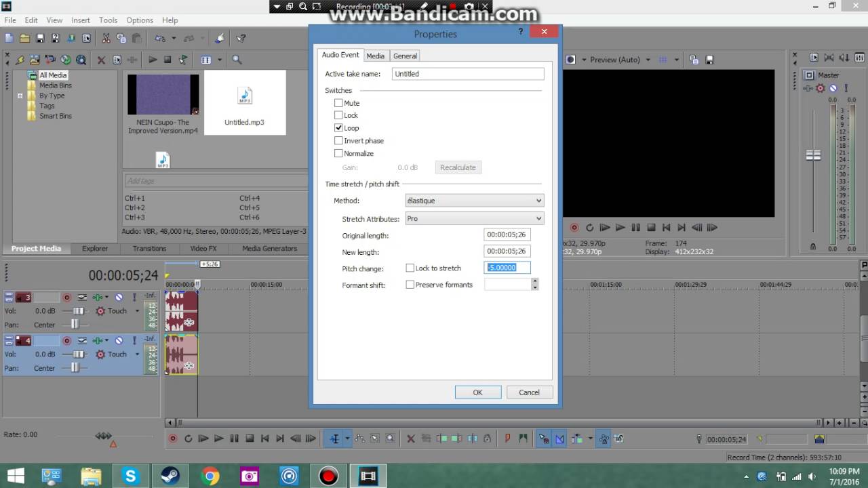Click the timeline Record button in transport bar
868x488 pixels.
pyautogui.click(x=173, y=439)
